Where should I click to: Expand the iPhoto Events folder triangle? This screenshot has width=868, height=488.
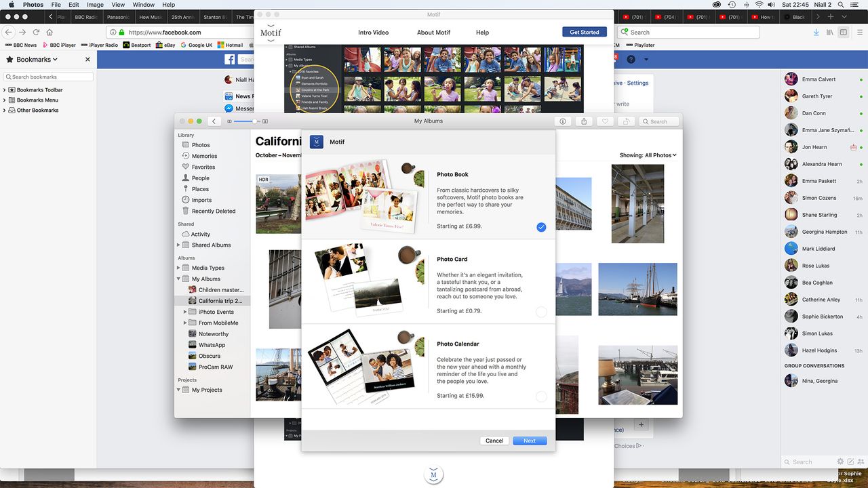point(185,312)
